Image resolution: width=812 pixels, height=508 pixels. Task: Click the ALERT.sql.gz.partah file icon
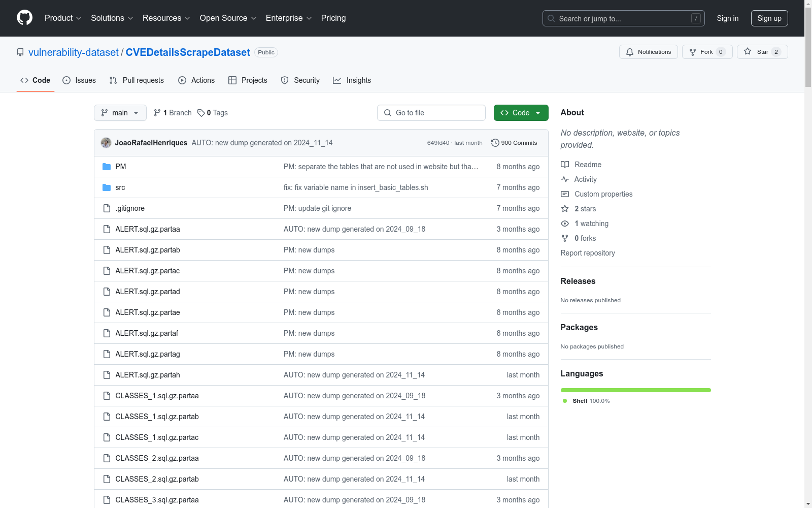107,375
